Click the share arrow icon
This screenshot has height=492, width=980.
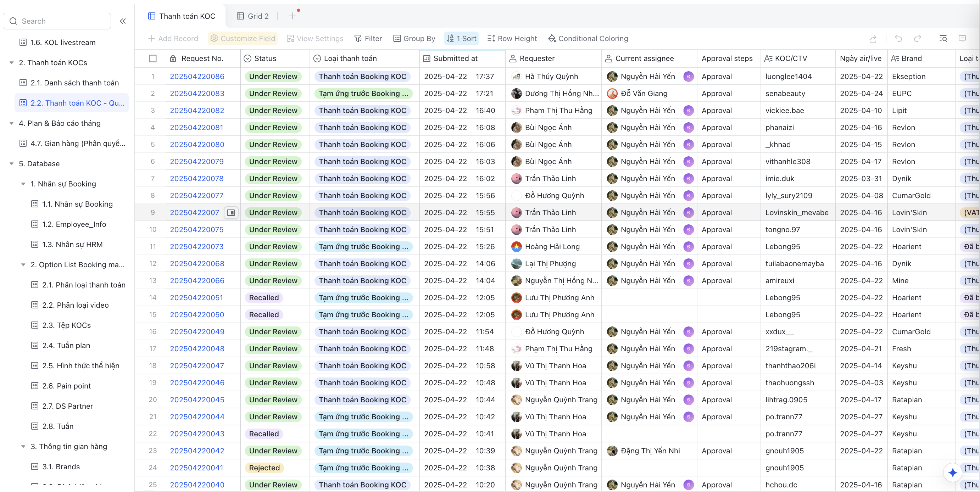tap(873, 38)
